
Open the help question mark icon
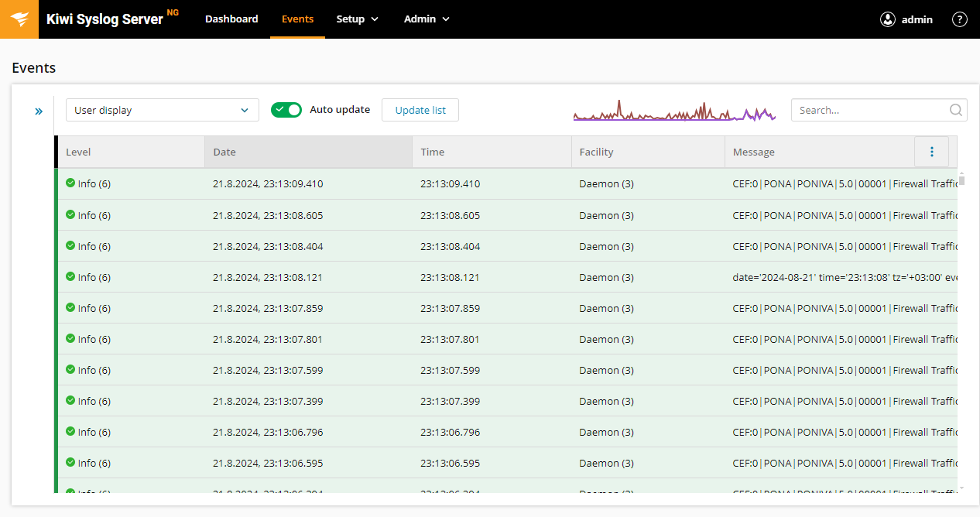click(x=960, y=19)
